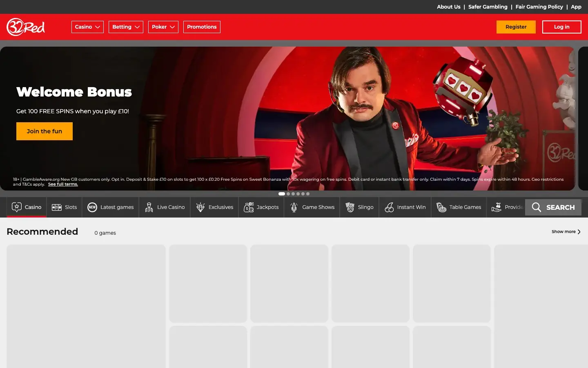Open the Promotions page
The height and width of the screenshot is (368, 588).
202,27
